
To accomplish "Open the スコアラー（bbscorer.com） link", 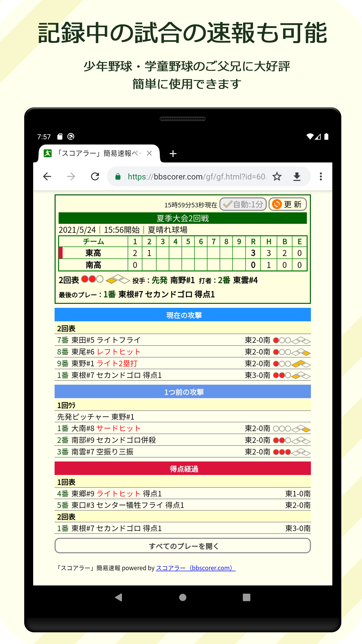I will tap(196, 568).
